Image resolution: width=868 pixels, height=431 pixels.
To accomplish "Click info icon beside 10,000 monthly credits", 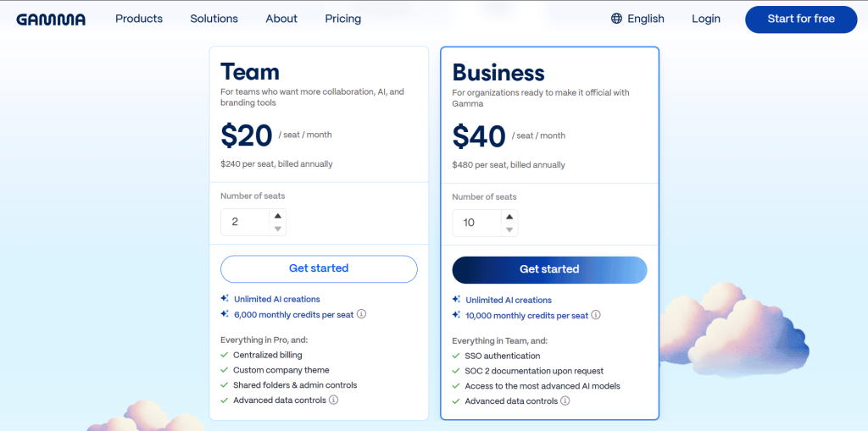I will point(596,315).
